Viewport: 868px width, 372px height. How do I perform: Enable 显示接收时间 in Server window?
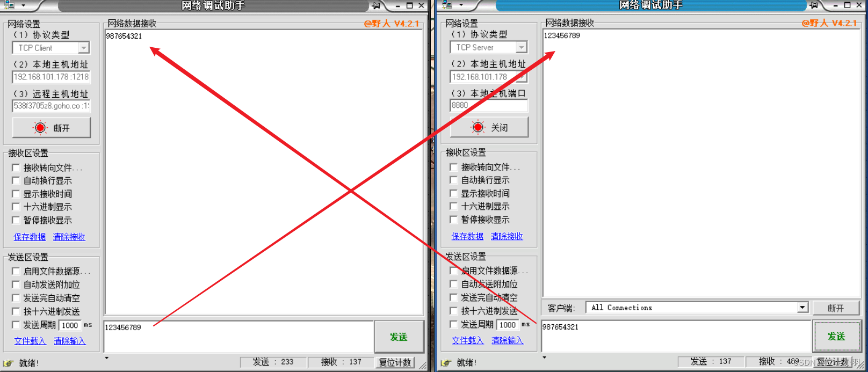(x=454, y=193)
